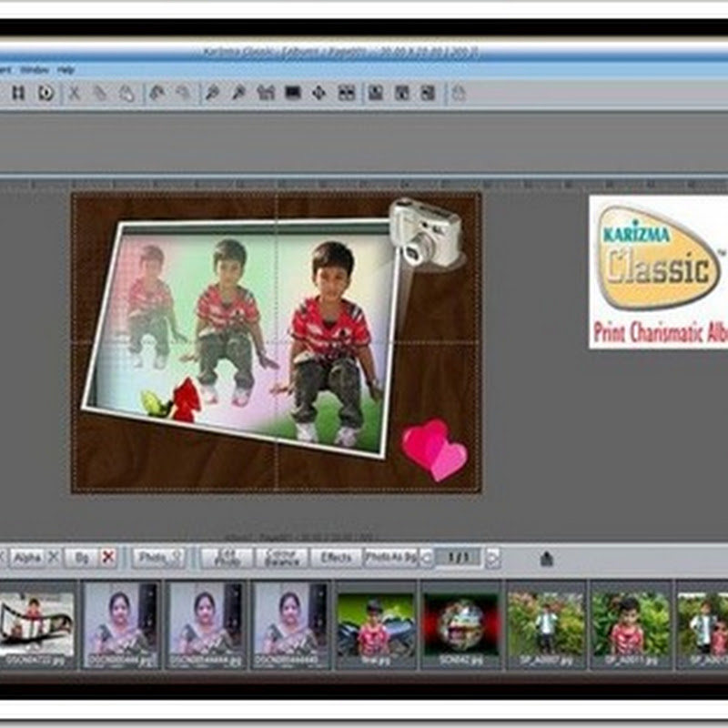
Task: Select the boy on motorbike thumbnail
Action: 375,625
